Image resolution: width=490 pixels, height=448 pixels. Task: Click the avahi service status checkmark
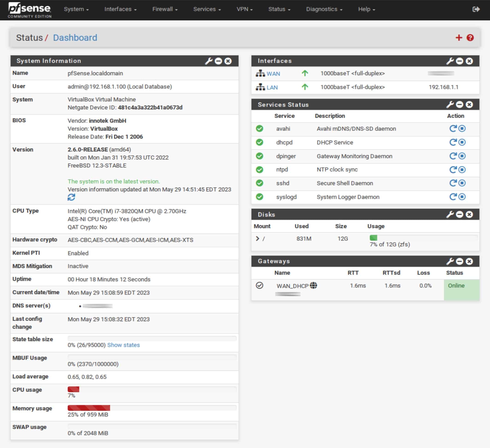260,128
